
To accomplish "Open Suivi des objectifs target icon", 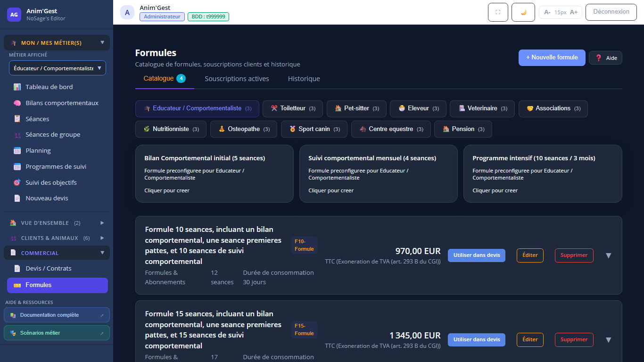I will (x=17, y=182).
